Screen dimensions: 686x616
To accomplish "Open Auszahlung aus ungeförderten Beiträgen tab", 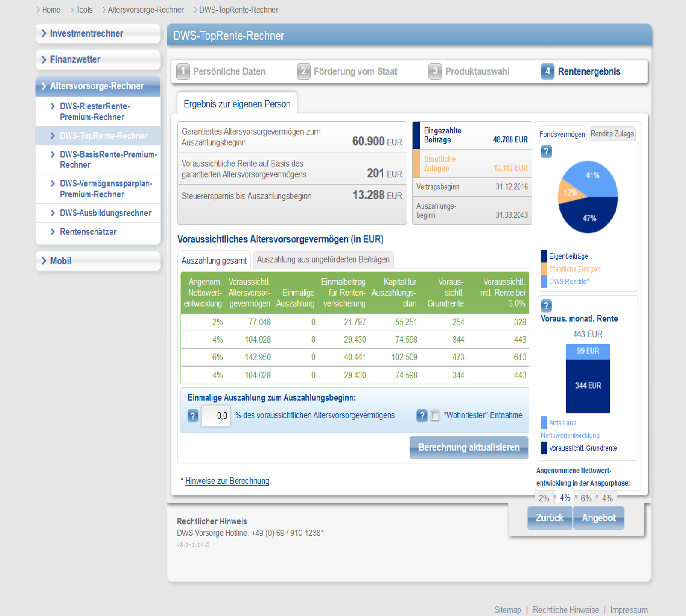I will [323, 259].
